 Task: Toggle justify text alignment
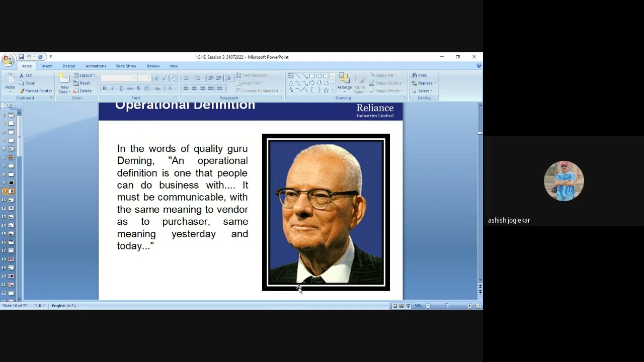click(x=211, y=88)
